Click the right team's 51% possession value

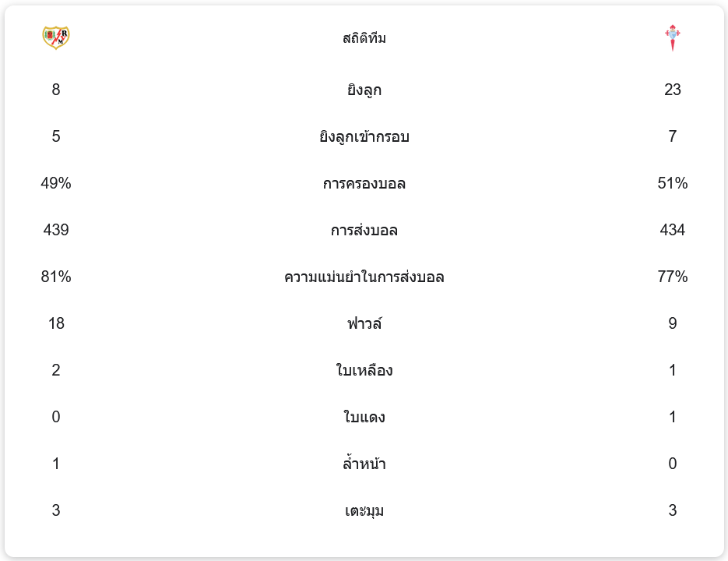point(673,183)
